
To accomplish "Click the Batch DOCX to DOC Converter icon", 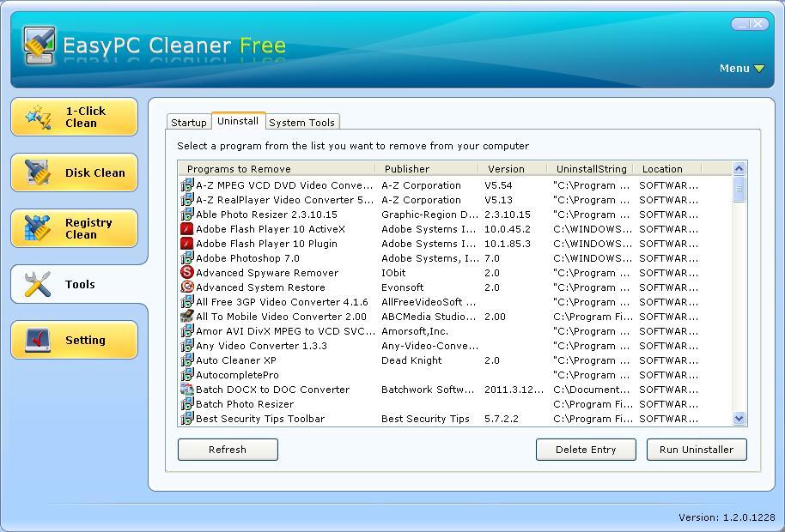I will (188, 389).
